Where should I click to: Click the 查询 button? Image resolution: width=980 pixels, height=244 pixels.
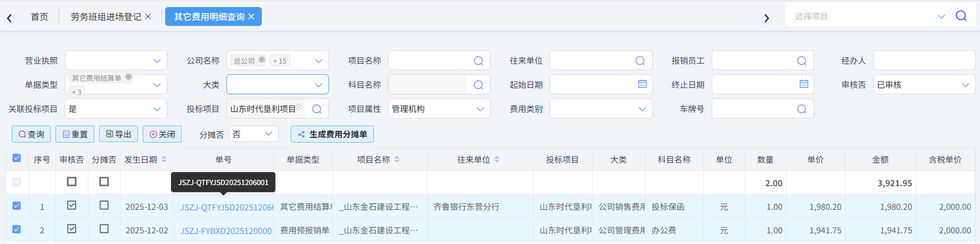31,134
